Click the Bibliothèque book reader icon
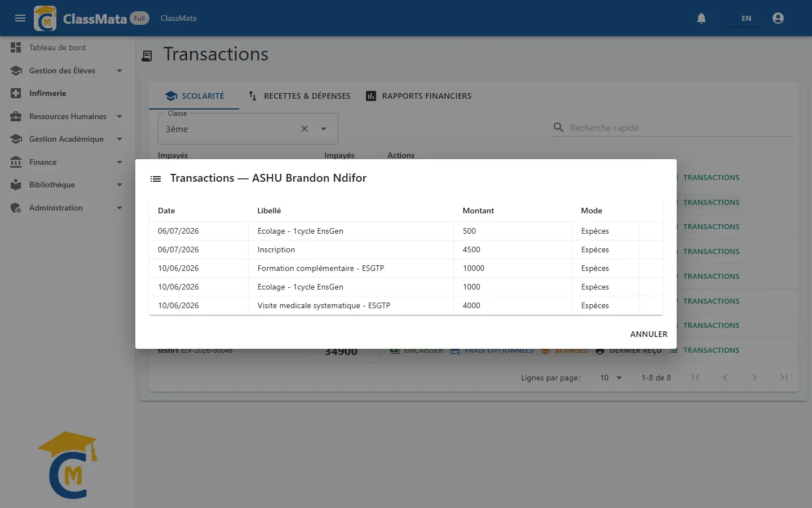Image resolution: width=812 pixels, height=508 pixels. tap(16, 185)
